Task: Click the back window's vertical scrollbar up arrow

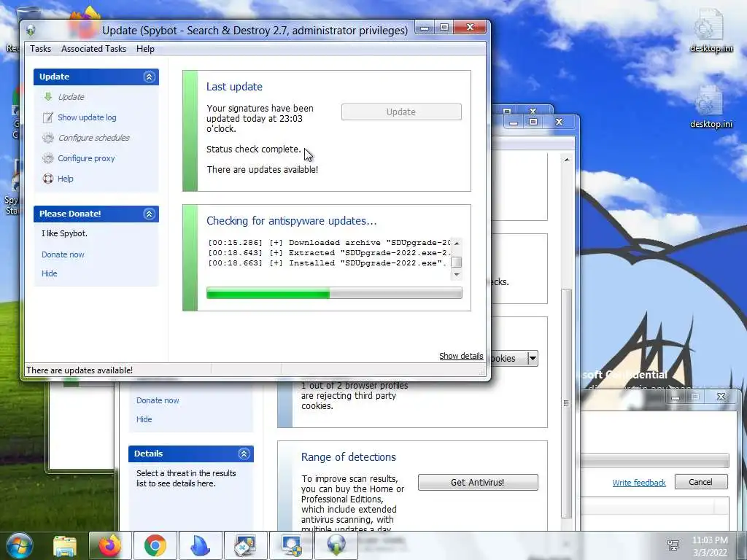Action: 566,160
